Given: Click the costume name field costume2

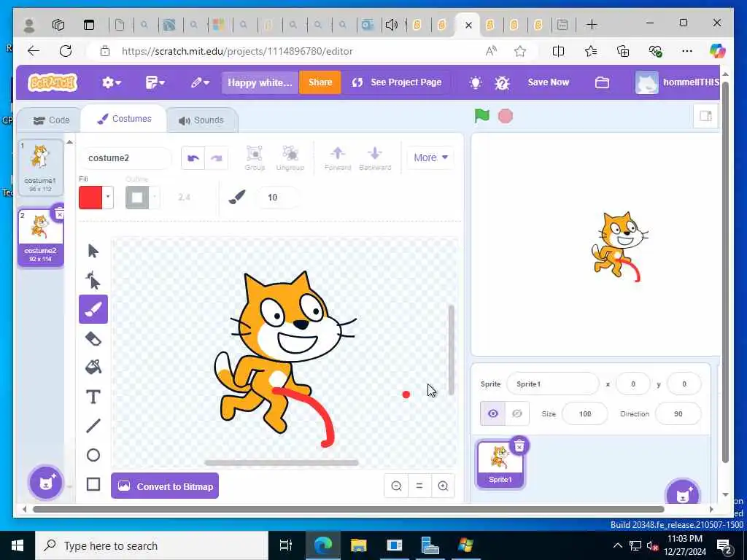Looking at the screenshot, I should click(125, 158).
